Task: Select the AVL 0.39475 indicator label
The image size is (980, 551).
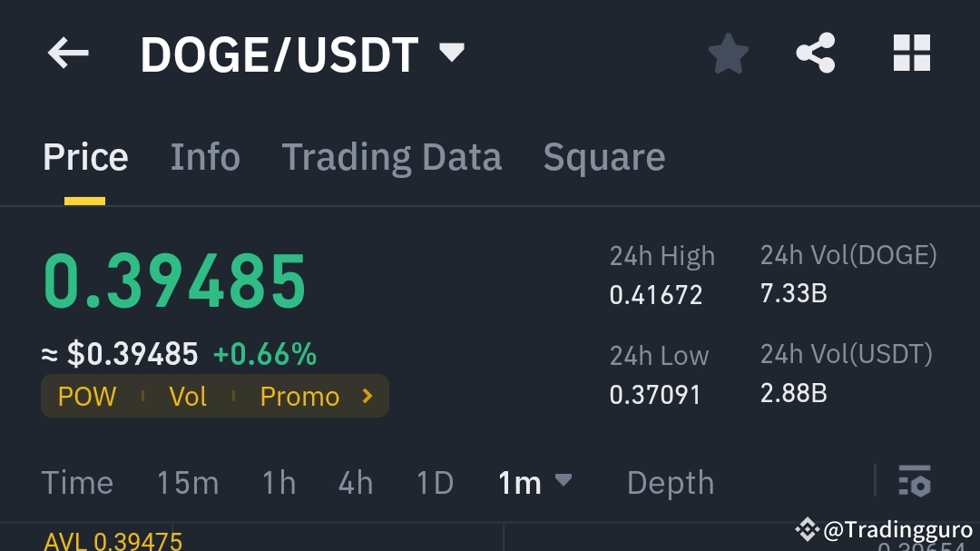Action: point(112,540)
